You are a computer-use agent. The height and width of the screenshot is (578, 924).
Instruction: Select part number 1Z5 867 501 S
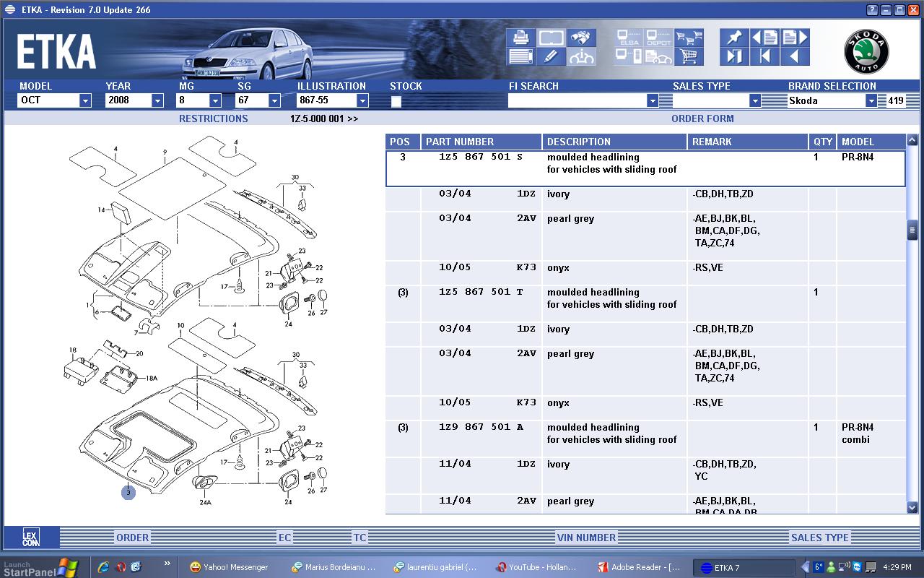pos(481,157)
